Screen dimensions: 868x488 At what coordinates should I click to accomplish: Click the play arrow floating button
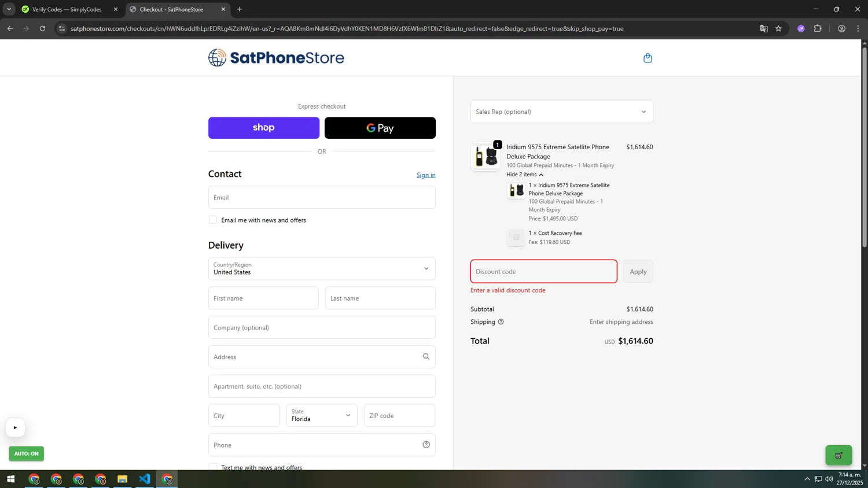15,428
